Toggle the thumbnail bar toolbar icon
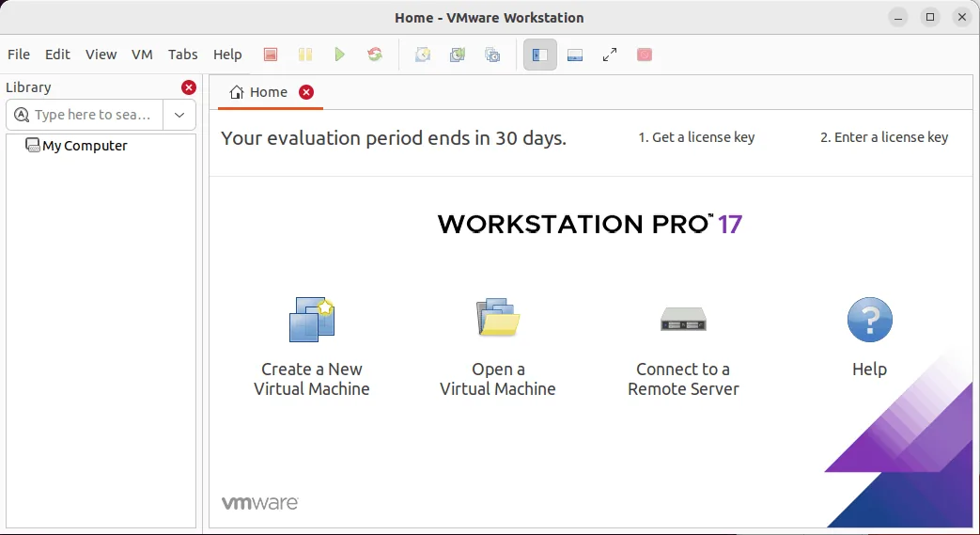The image size is (980, 535). click(x=575, y=55)
